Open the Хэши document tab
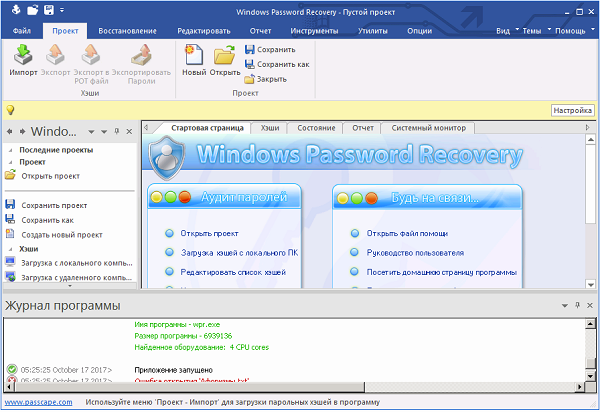 click(x=270, y=128)
